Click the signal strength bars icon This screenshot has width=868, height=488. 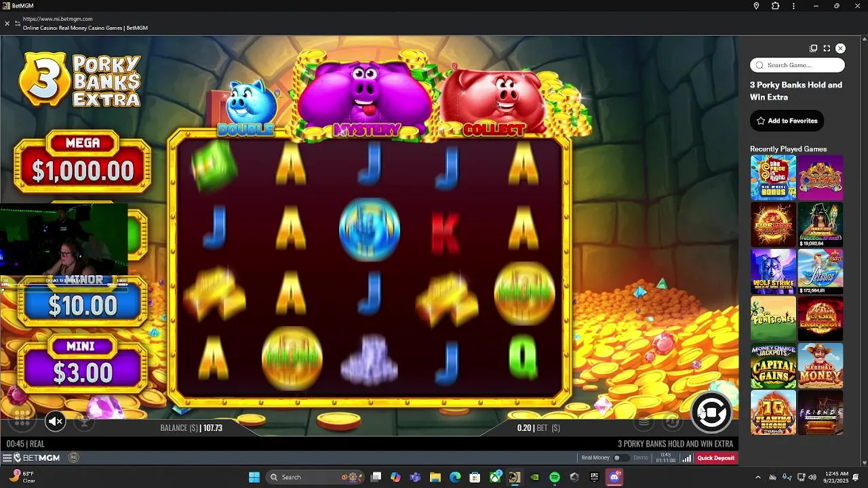tap(687, 458)
